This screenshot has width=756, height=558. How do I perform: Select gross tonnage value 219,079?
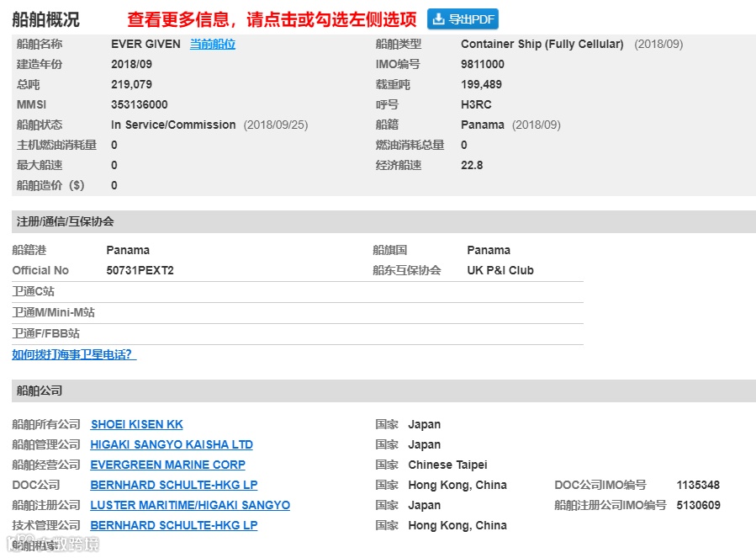pos(132,84)
